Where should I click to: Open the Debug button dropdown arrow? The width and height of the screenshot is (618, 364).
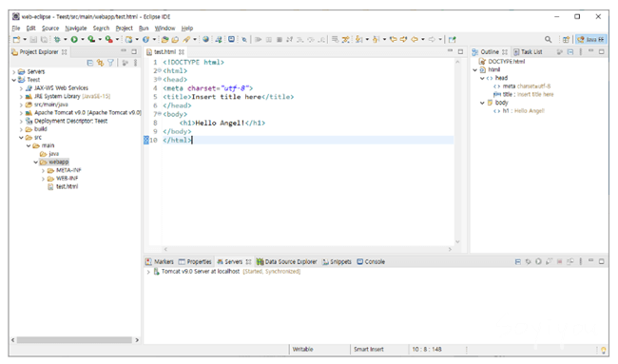(x=66, y=39)
